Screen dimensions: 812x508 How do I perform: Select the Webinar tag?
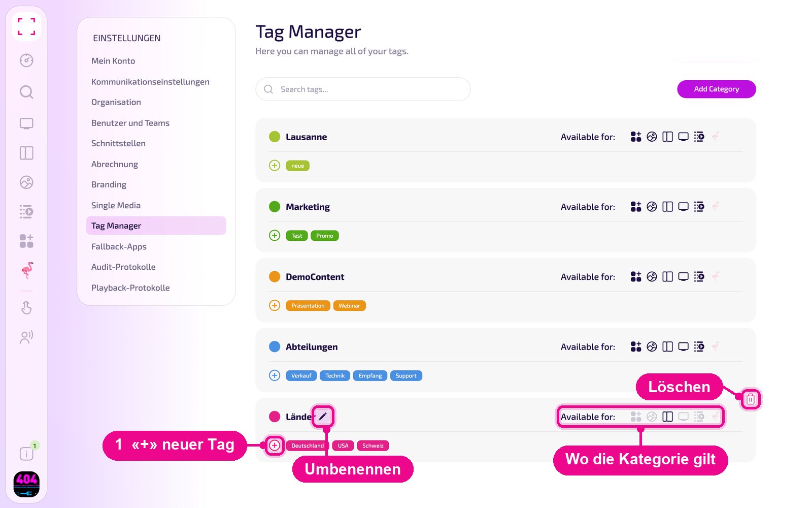(350, 306)
